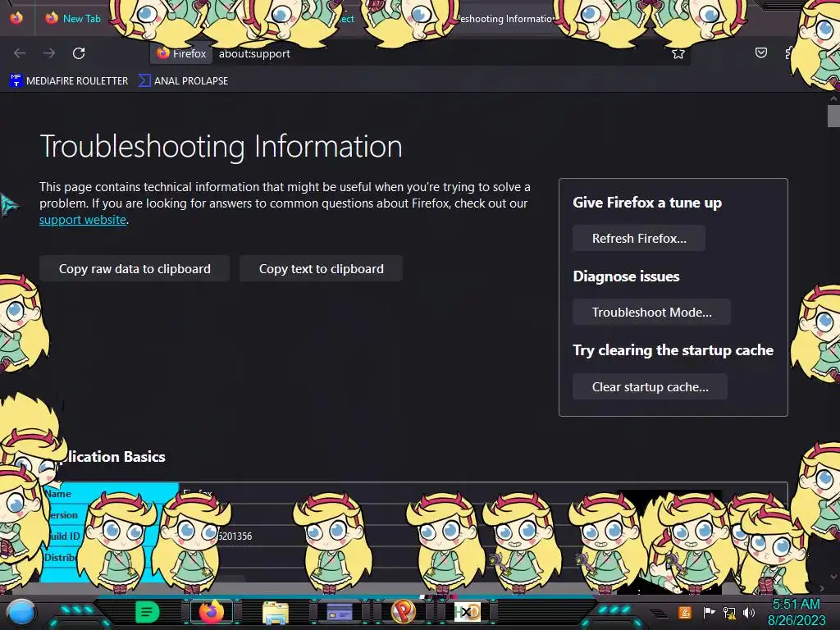Open the Windows Start orb
This screenshot has width=840, height=630.
click(21, 612)
